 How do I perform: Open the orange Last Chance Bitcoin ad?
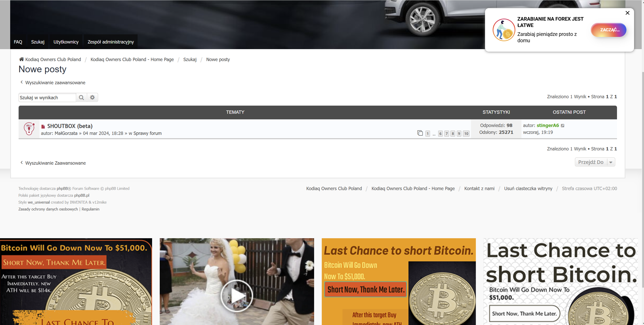click(399, 282)
